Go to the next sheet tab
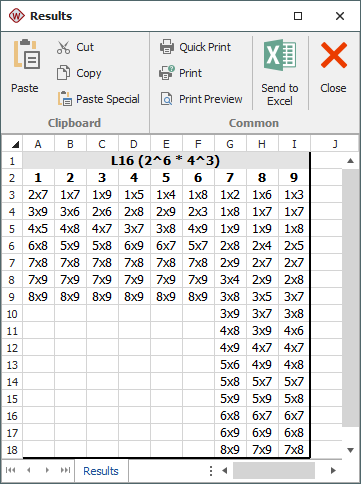This screenshot has height=484, width=361. tap(47, 470)
